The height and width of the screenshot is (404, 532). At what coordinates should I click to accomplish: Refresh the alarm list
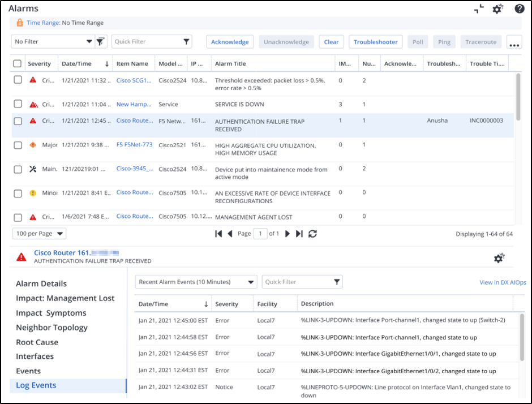coord(312,233)
